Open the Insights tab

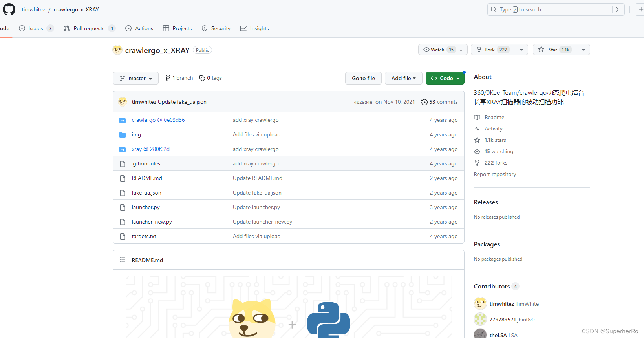click(x=254, y=28)
